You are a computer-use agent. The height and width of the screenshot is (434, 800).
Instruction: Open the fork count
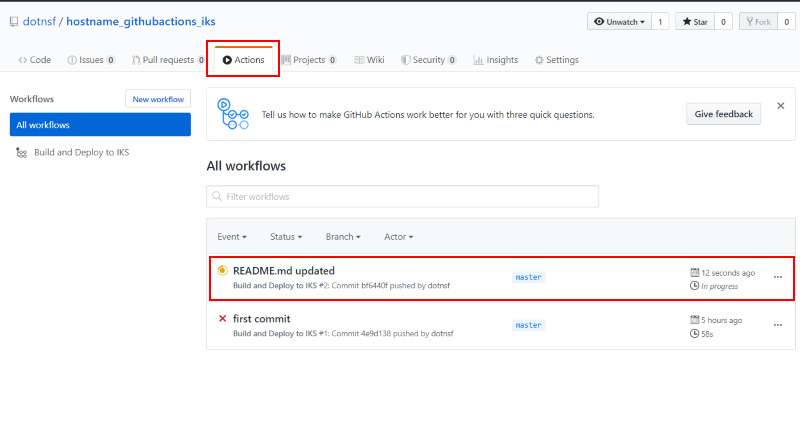tap(787, 21)
